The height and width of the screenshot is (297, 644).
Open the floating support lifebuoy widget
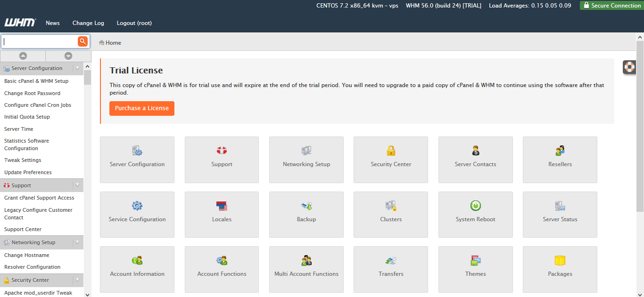pos(629,67)
